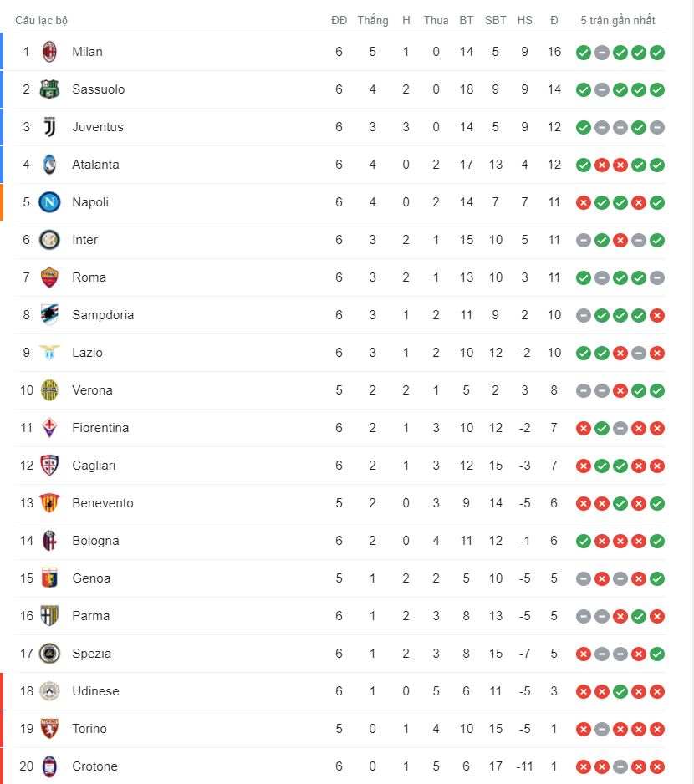Click the Sassuolo club crest icon
Image resolution: width=694 pixels, height=784 pixels.
50,89
